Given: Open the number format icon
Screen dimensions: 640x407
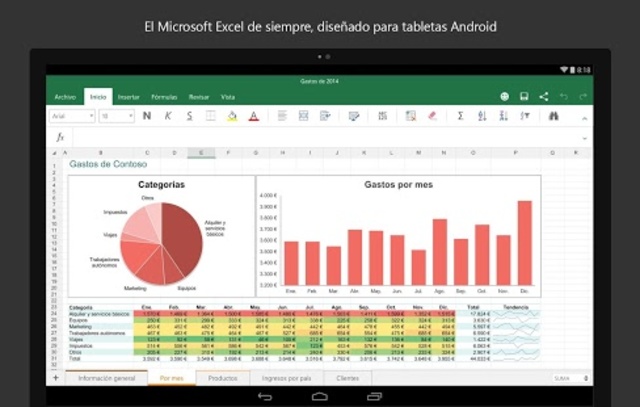Looking at the screenshot, I should (382, 116).
